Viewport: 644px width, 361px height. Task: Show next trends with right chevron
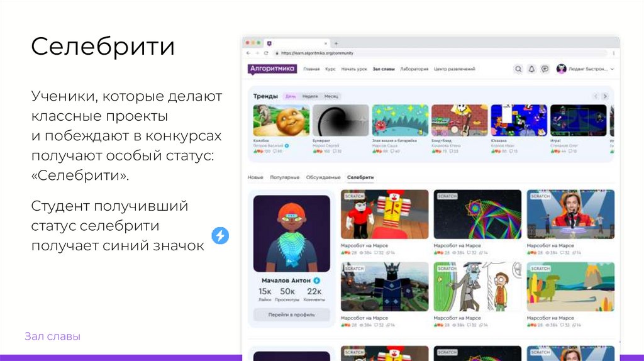605,96
